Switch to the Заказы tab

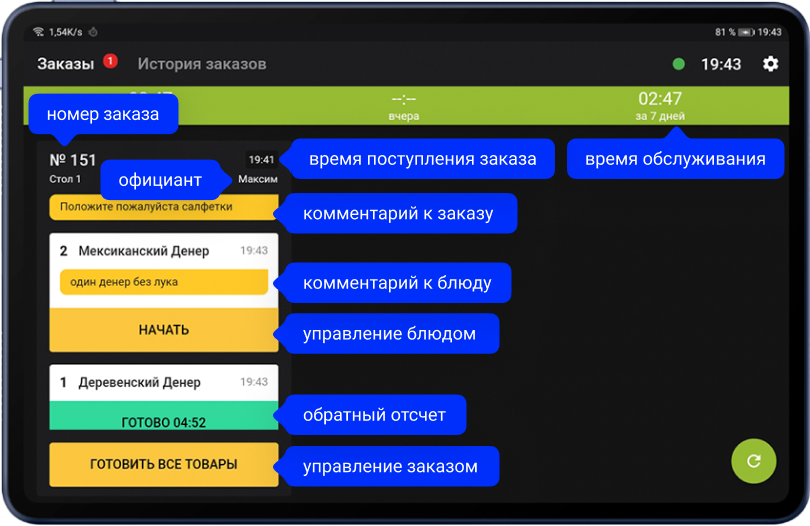[66, 64]
